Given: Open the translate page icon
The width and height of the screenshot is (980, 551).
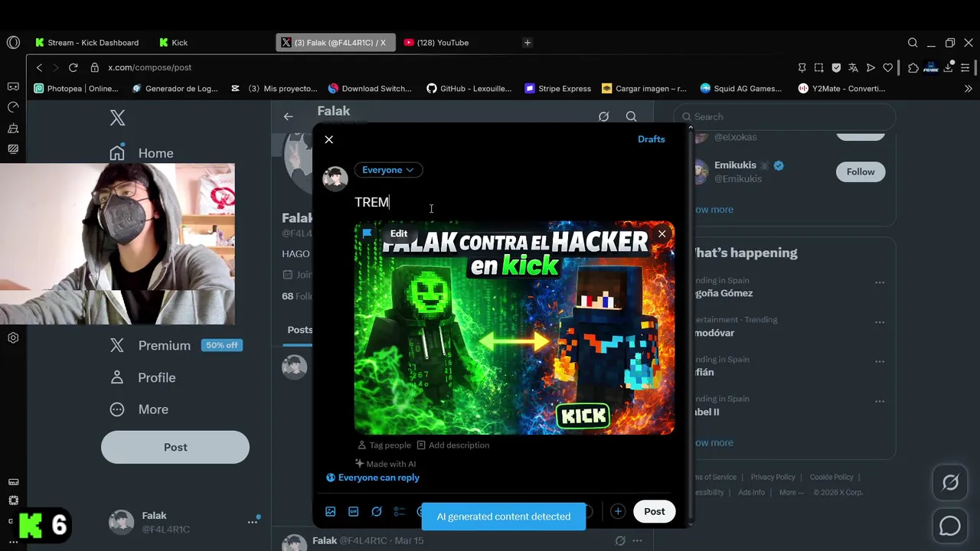Looking at the screenshot, I should [853, 67].
